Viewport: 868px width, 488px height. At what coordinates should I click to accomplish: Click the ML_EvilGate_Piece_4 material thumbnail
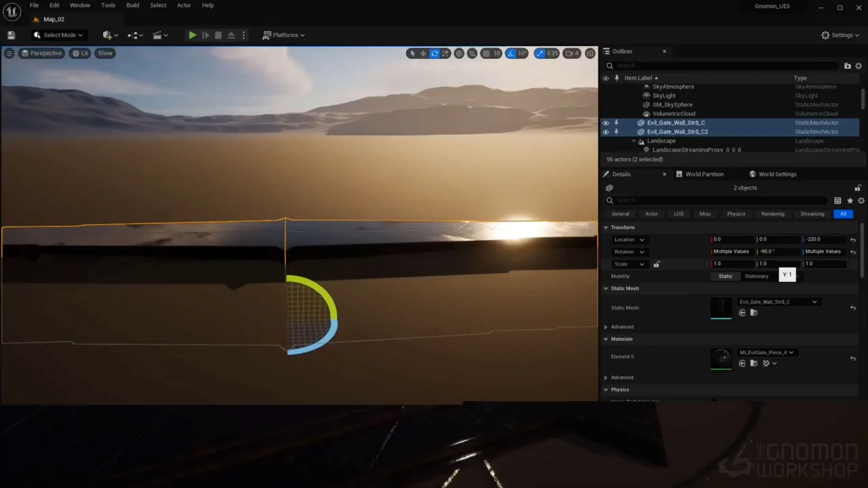click(721, 359)
